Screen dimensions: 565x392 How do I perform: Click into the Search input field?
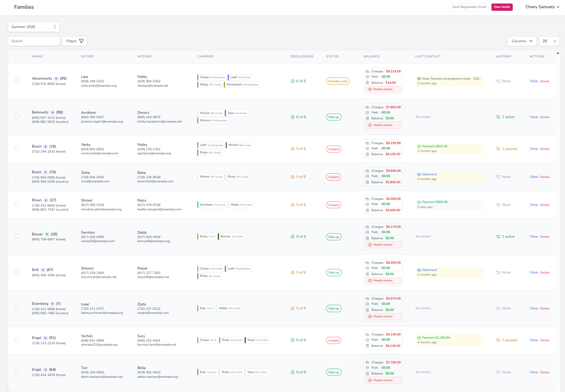tap(34, 41)
